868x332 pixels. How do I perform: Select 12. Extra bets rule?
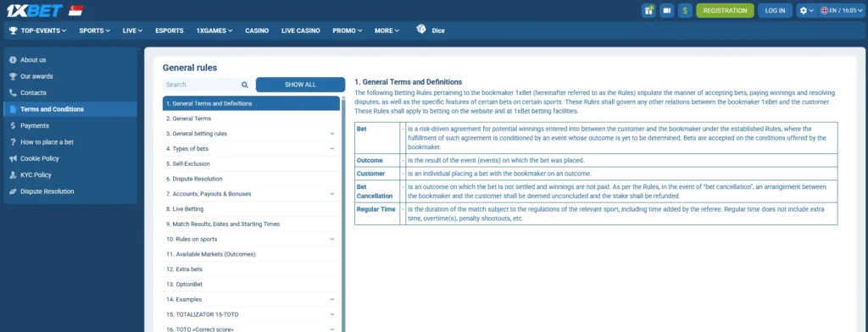point(251,269)
